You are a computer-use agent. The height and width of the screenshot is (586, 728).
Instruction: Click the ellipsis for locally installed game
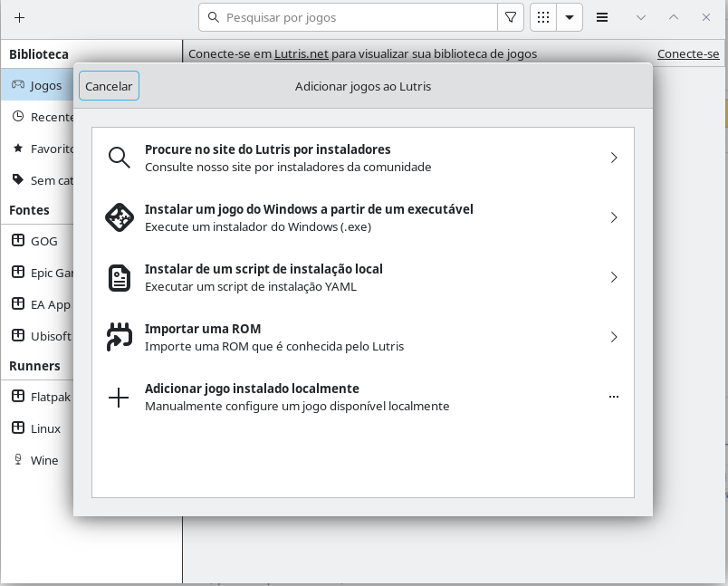tap(614, 397)
